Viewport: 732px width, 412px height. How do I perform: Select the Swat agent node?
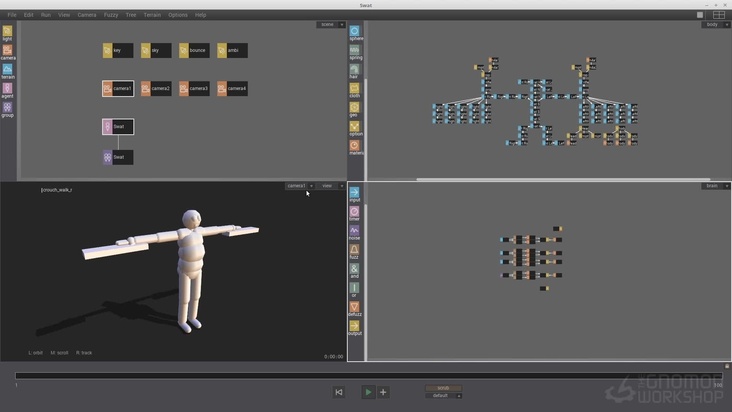(118, 126)
